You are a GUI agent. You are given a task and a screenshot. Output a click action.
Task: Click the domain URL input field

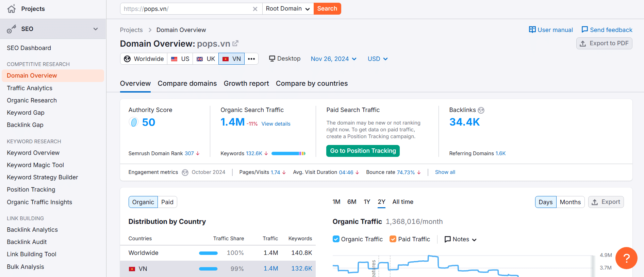click(187, 9)
